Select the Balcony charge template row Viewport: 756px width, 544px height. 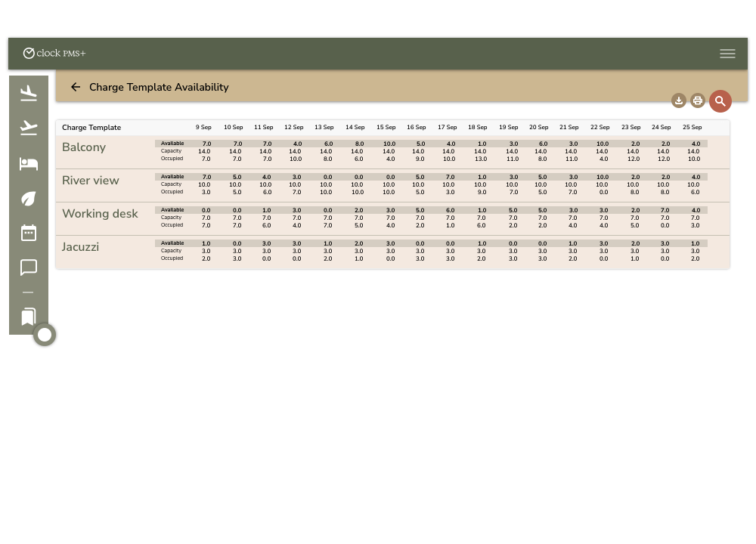click(84, 147)
